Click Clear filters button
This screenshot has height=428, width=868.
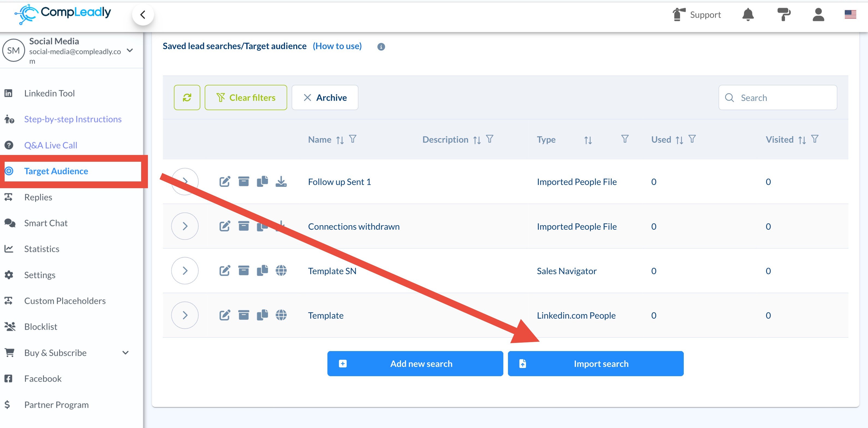pos(246,97)
